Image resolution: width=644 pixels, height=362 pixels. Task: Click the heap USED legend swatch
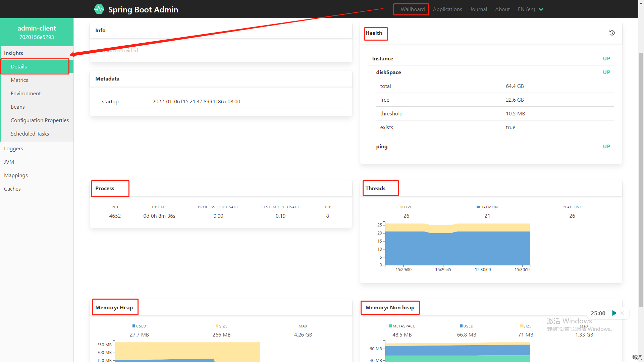134,326
